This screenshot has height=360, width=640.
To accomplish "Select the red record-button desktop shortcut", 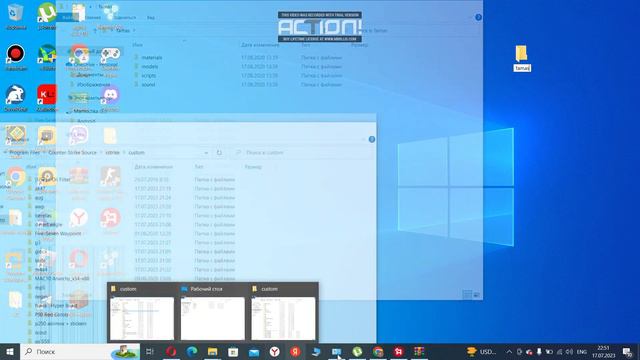I will tap(16, 57).
